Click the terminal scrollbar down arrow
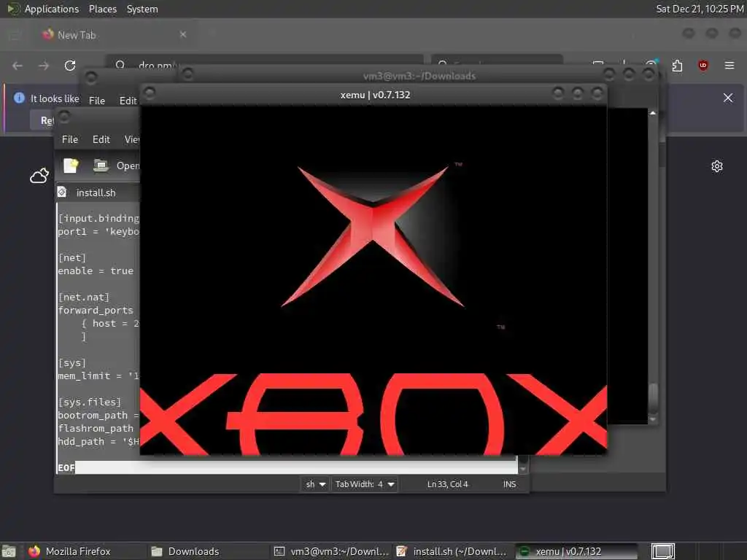Image resolution: width=747 pixels, height=560 pixels. [653, 419]
